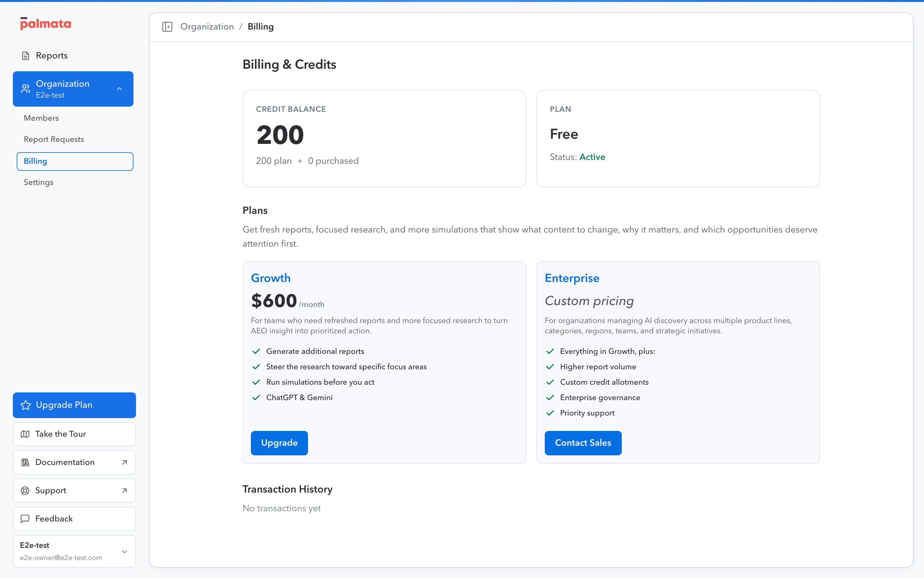Screen dimensions: 924x578
Task: Click the Transaction History heading
Action: [x=287, y=489]
